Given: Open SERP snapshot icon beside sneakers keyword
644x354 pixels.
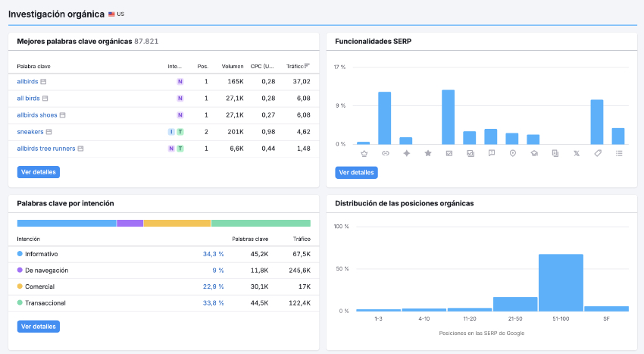Looking at the screenshot, I should pos(49,132).
